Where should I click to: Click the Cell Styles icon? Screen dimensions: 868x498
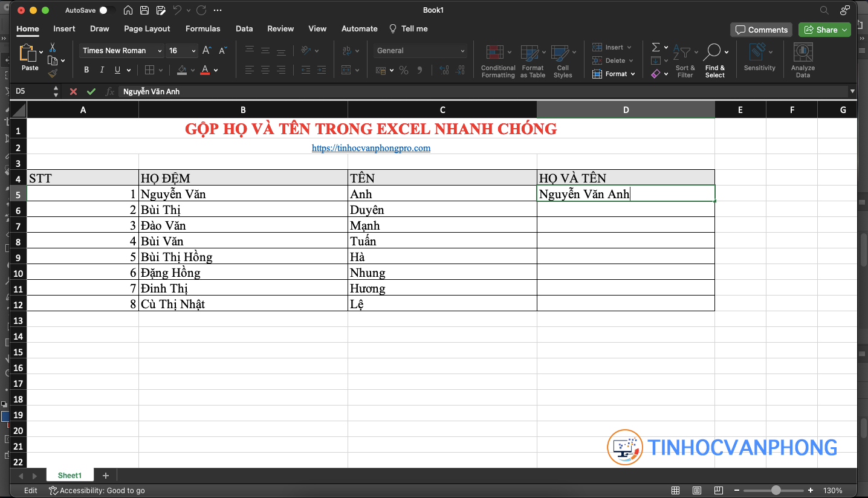coord(560,53)
